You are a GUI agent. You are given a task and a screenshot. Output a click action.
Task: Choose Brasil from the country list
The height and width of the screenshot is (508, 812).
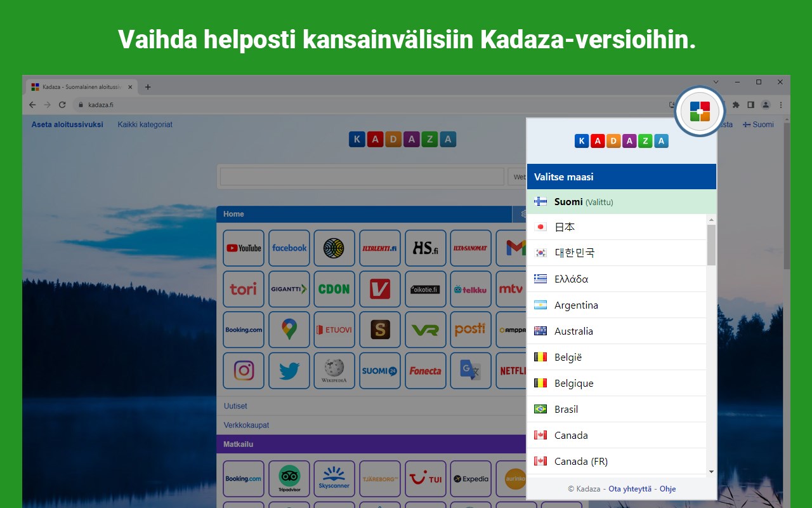[x=617, y=409]
